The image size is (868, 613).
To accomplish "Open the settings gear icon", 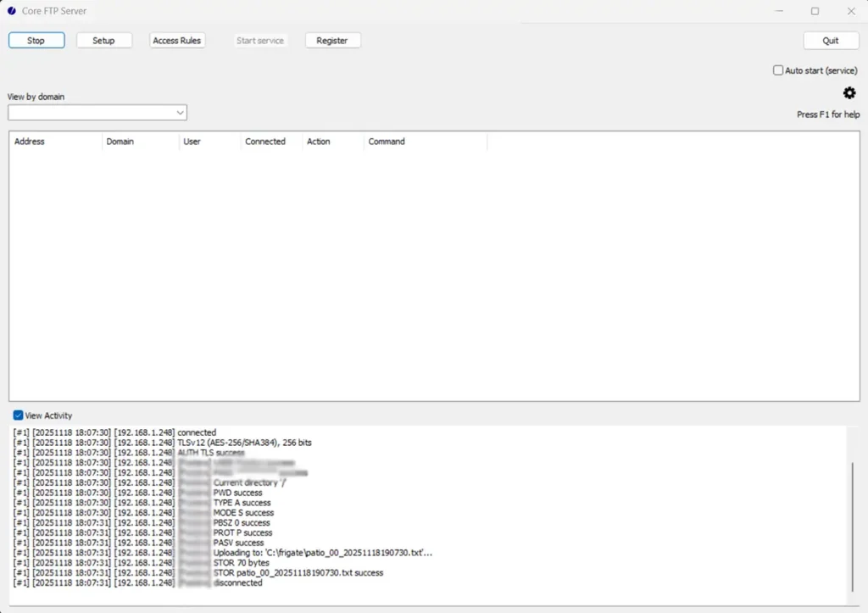I will [x=849, y=92].
